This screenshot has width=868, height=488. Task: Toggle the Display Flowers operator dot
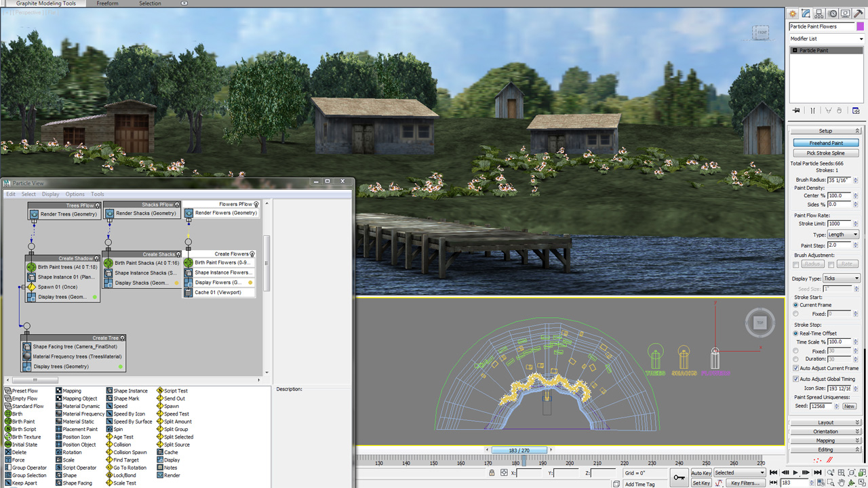tap(250, 283)
